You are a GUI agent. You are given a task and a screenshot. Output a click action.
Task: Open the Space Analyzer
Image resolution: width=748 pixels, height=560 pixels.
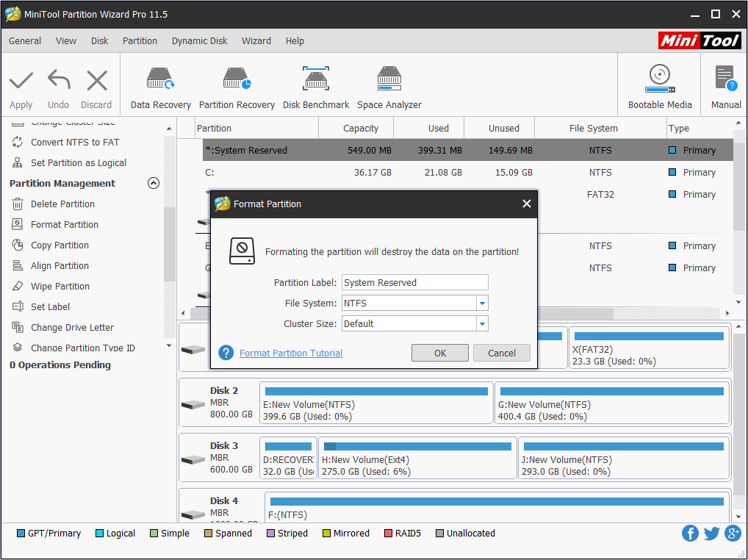pyautogui.click(x=389, y=85)
